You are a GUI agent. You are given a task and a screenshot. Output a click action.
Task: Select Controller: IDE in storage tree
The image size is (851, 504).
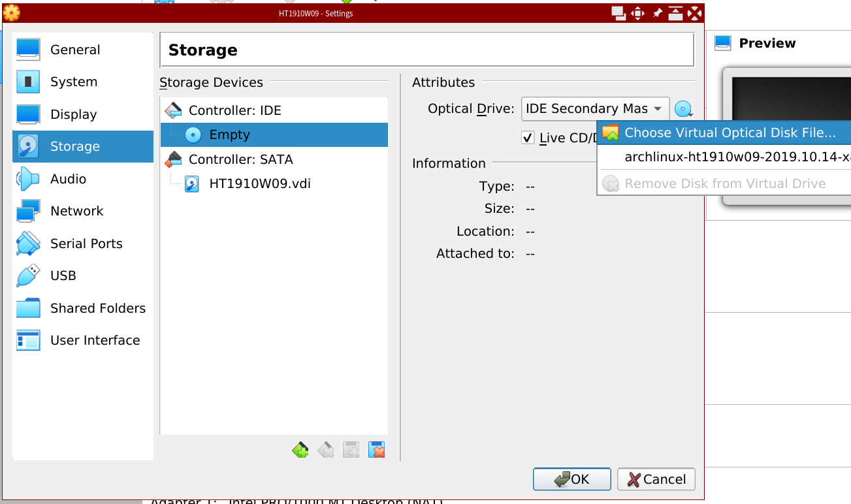[234, 110]
